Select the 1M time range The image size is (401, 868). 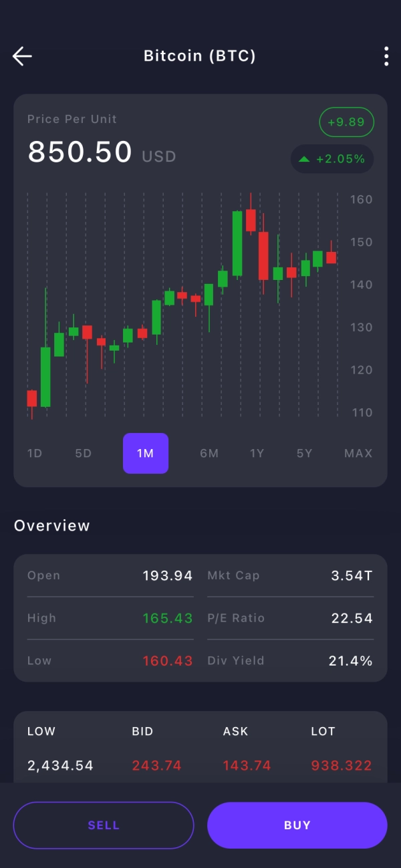(x=146, y=453)
